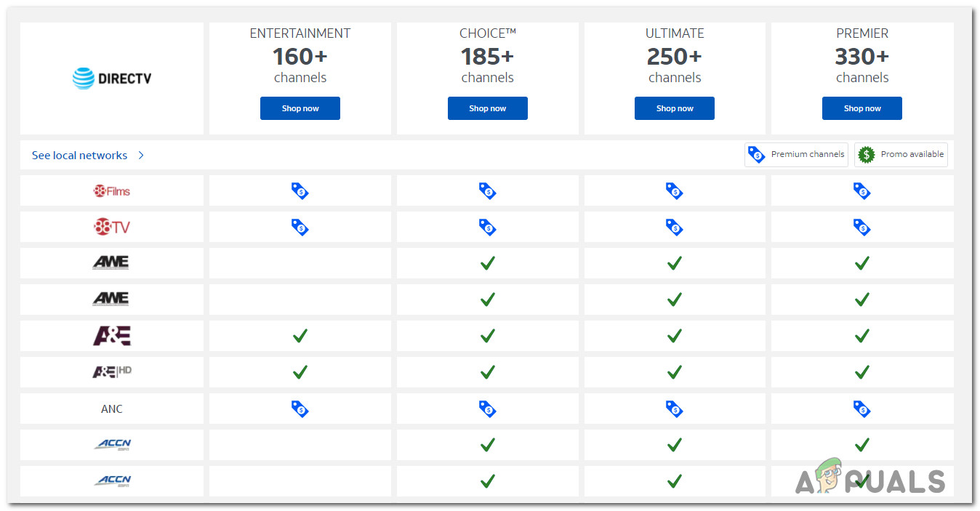Image resolution: width=980 pixels, height=511 pixels.
Task: Expand the arrow beside See local networks
Action: (141, 156)
